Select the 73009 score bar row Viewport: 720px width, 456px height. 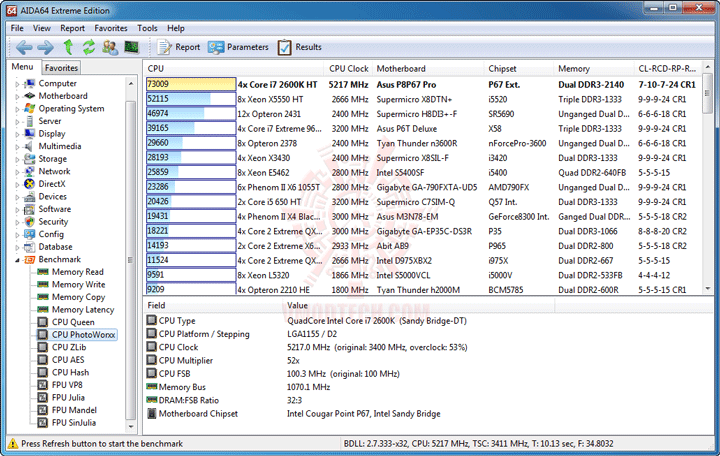point(191,84)
